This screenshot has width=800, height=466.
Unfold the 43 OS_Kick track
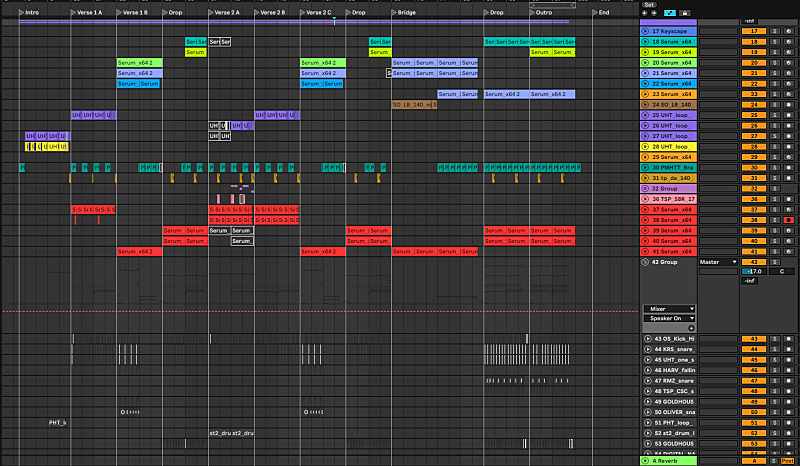pos(646,339)
